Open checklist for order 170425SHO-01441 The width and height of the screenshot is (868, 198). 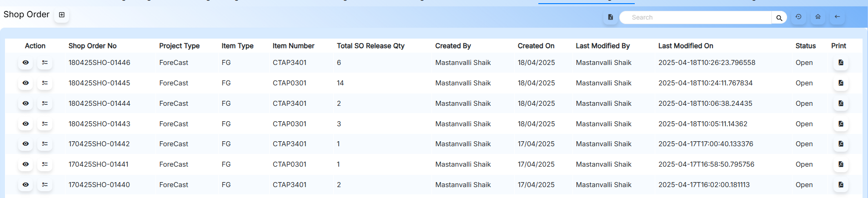pyautogui.click(x=45, y=164)
